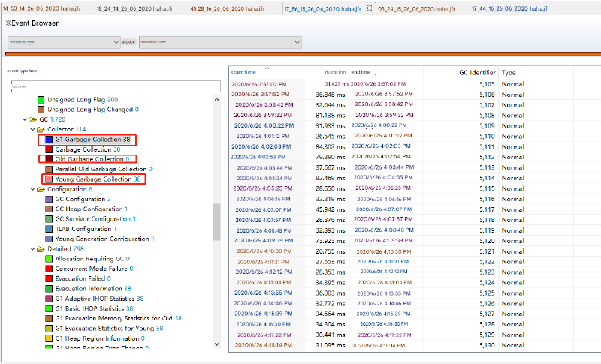Click the Young Garbage Collection pink icon
The width and height of the screenshot is (601, 364).
click(49, 179)
